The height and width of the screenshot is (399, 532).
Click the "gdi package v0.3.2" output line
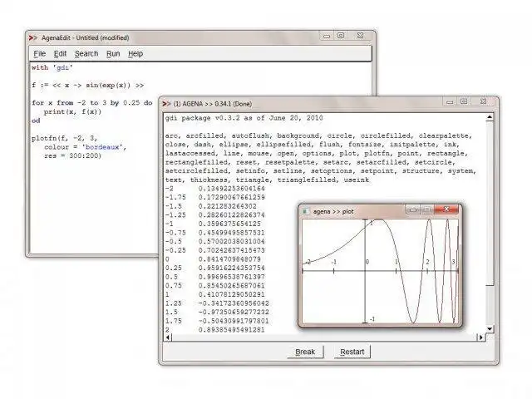pos(244,118)
